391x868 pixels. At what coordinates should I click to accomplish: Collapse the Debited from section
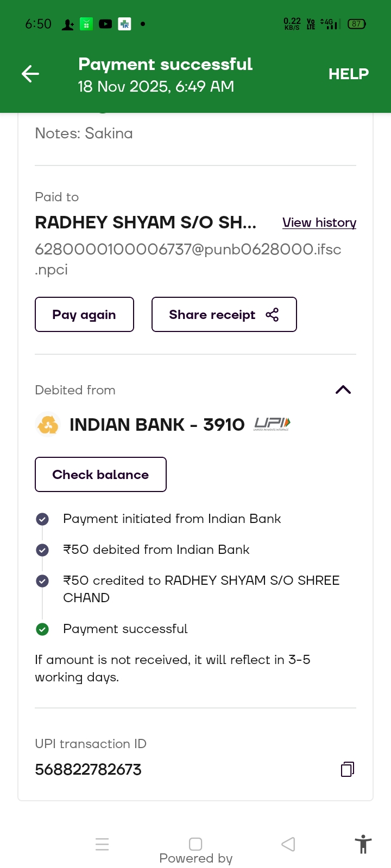tap(343, 390)
